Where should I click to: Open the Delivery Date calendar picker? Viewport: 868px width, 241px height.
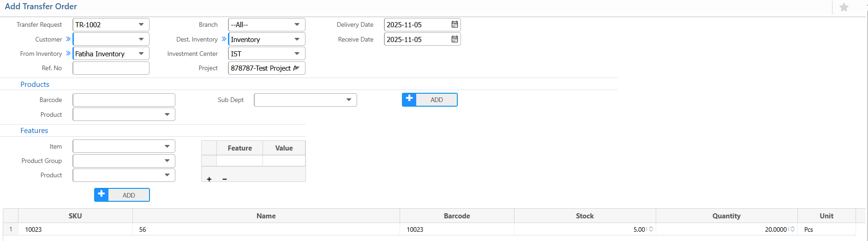tap(455, 24)
